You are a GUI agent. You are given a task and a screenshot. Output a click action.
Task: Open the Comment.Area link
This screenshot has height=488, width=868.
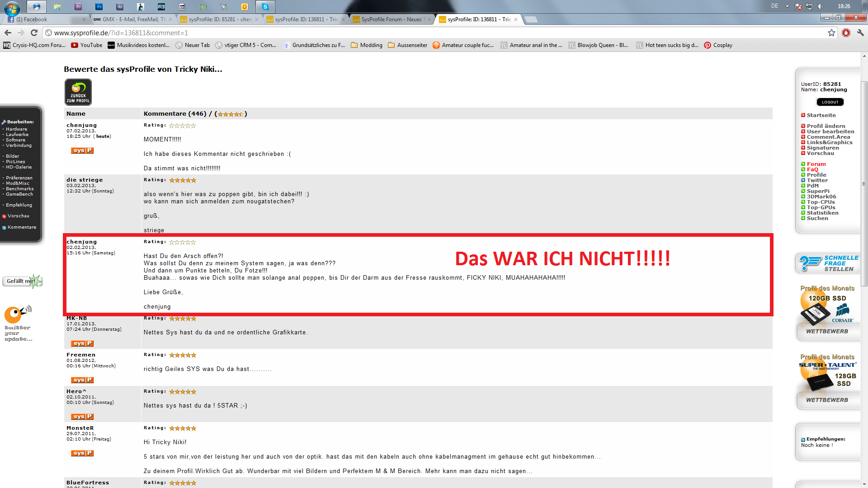pyautogui.click(x=828, y=137)
